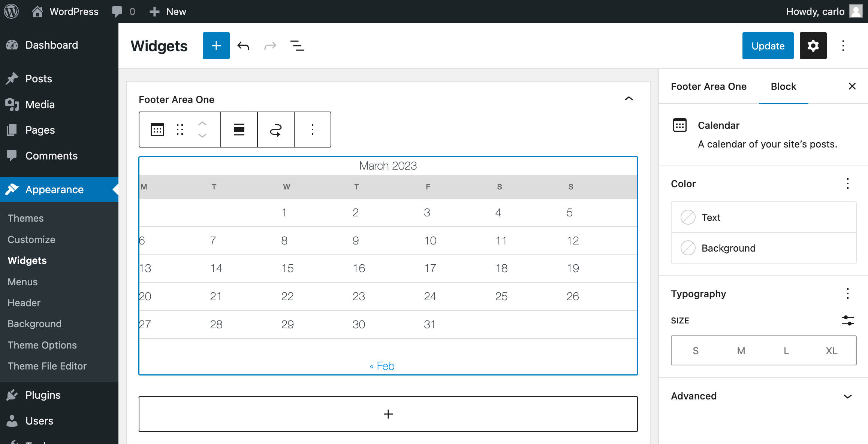
Task: Click the Update button to save changes
Action: click(768, 46)
